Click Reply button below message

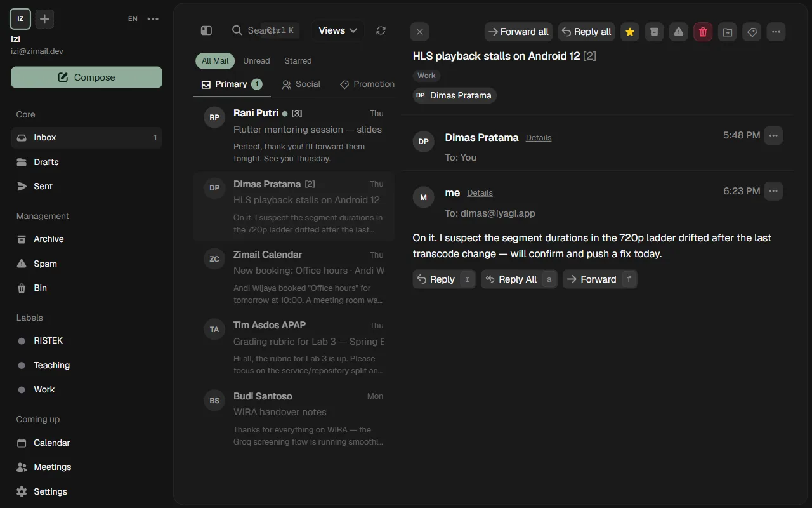coord(444,279)
